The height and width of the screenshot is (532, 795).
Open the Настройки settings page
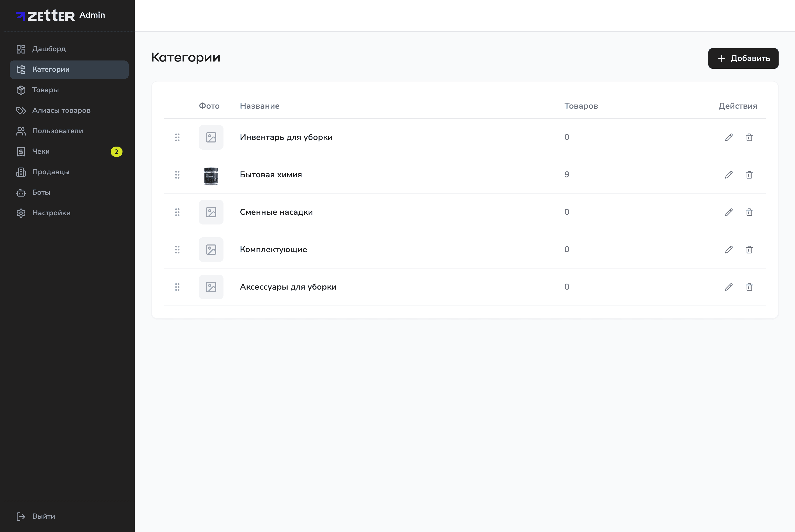pyautogui.click(x=51, y=213)
